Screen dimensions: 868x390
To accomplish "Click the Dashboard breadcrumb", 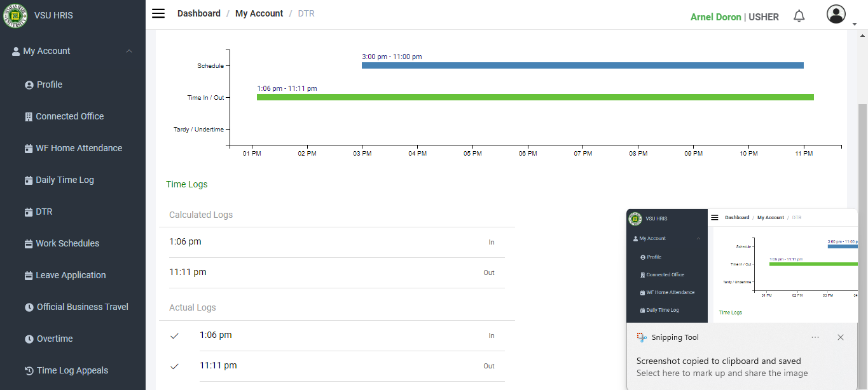I will click(198, 13).
